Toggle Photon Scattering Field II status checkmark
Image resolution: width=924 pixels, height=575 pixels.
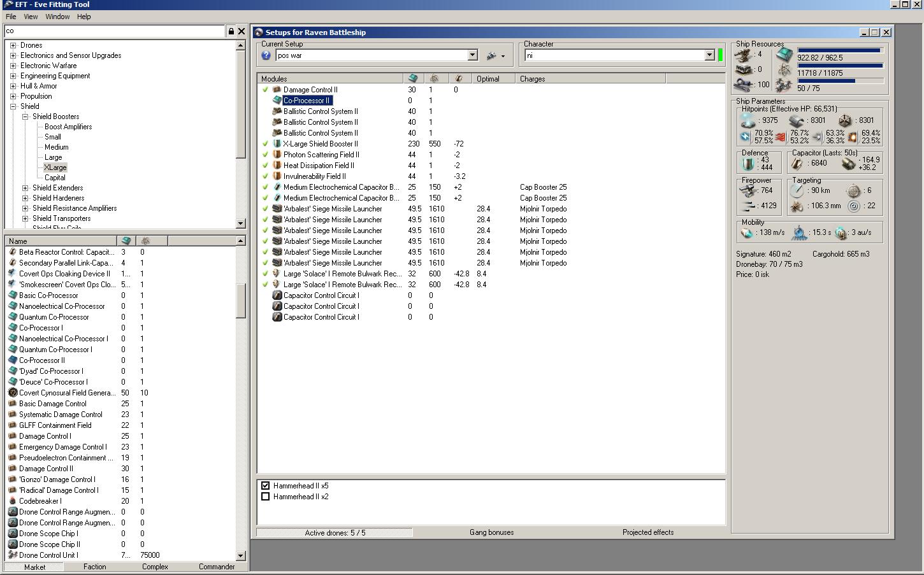265,155
